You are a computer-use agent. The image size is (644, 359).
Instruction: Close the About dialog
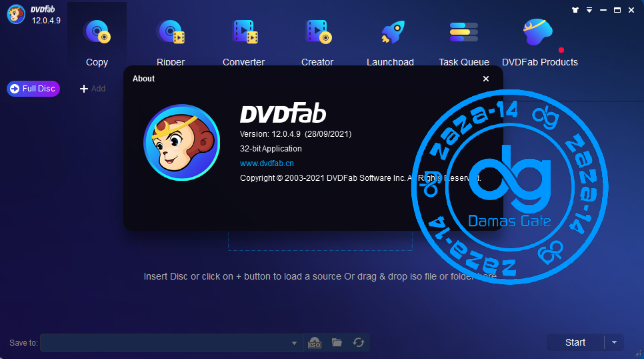coord(486,79)
